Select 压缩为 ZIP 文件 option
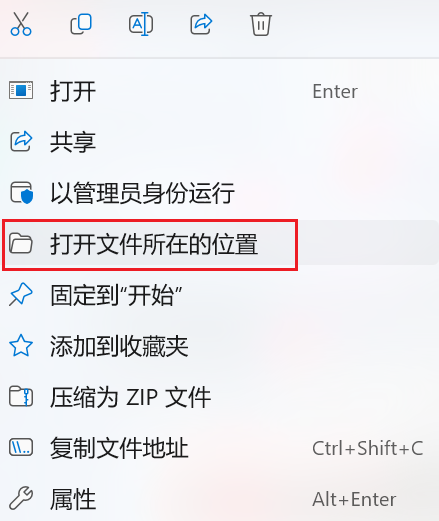This screenshot has width=439, height=521. click(219, 397)
